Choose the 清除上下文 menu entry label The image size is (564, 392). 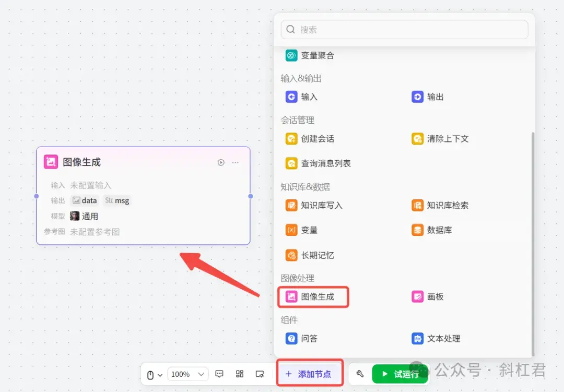(448, 138)
